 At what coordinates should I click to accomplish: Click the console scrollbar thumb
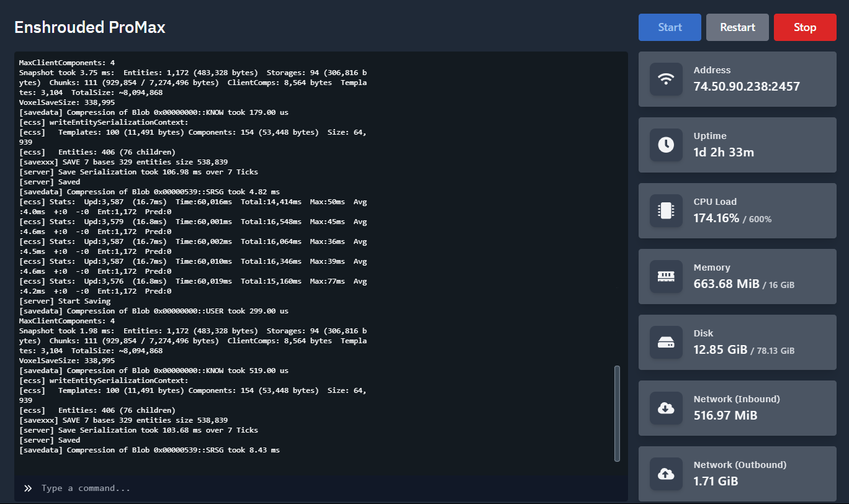point(617,413)
